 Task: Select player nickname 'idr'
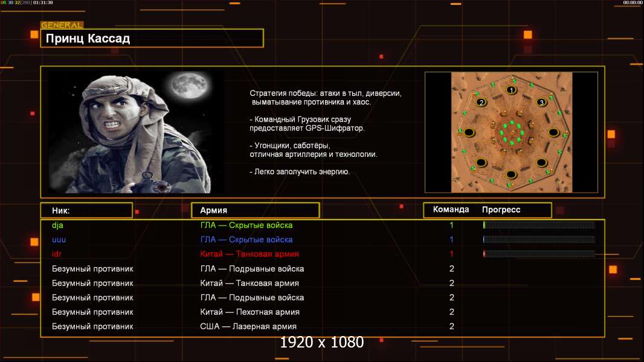coord(57,254)
